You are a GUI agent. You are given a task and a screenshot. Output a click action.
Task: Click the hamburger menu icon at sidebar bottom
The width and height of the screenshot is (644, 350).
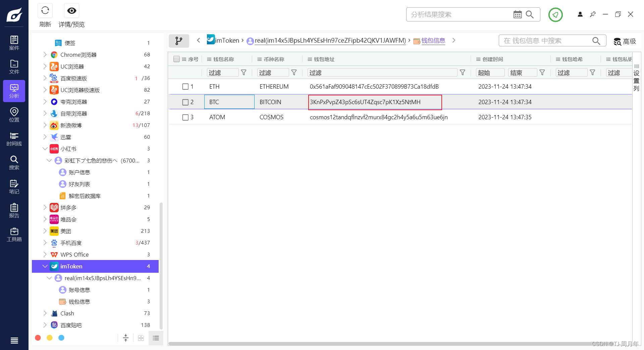point(14,341)
